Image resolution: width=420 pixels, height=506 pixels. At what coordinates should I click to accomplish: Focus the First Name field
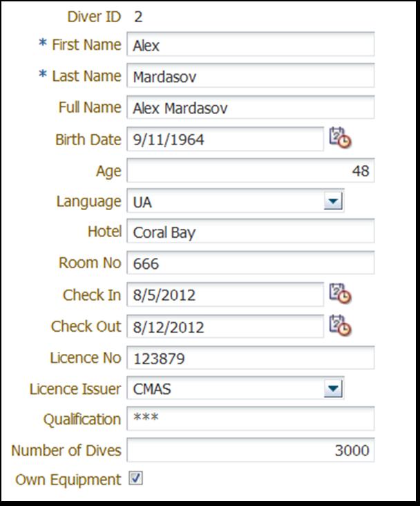251,44
